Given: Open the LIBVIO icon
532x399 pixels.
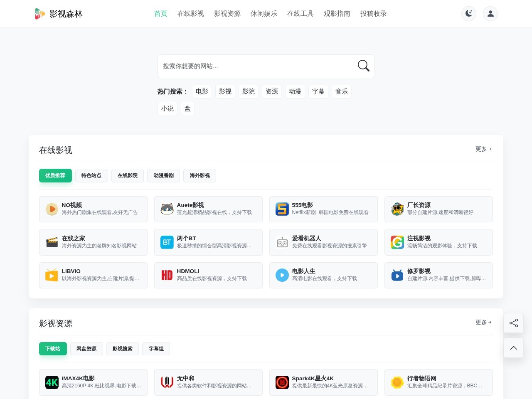Looking at the screenshot, I should pyautogui.click(x=52, y=275).
